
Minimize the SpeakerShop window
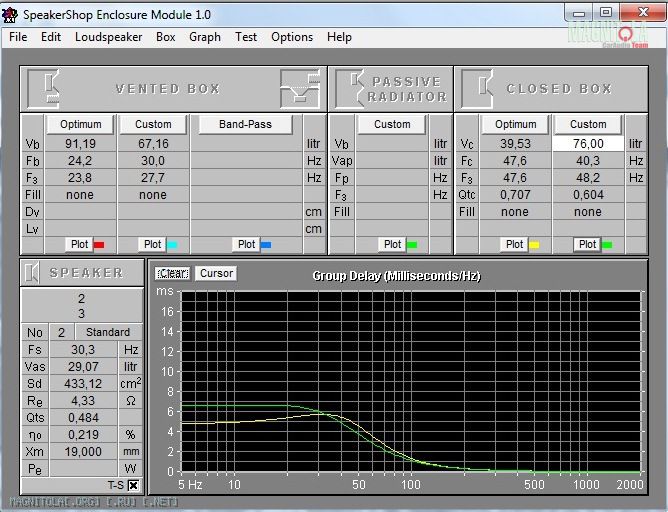pos(579,13)
